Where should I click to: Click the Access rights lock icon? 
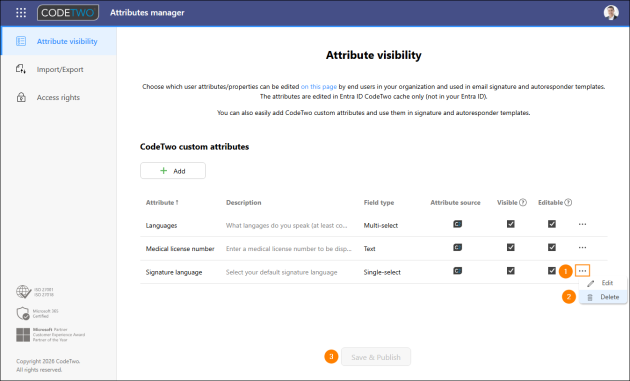tap(21, 97)
